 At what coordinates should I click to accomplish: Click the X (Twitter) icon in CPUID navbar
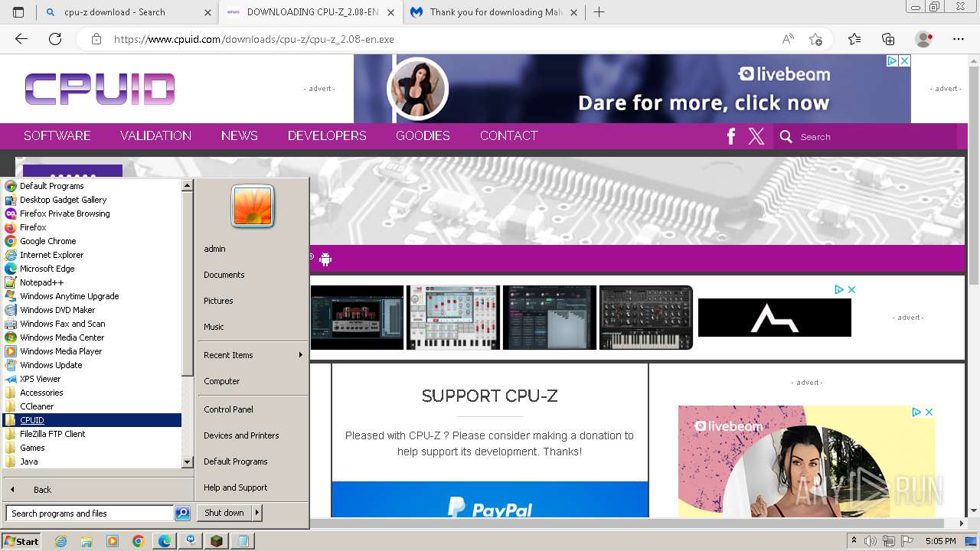coord(756,136)
